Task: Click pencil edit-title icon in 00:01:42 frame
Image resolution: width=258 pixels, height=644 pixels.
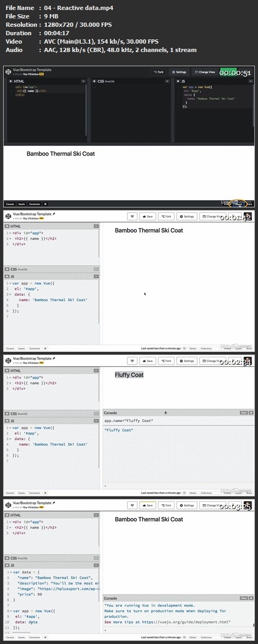Action: (53, 214)
